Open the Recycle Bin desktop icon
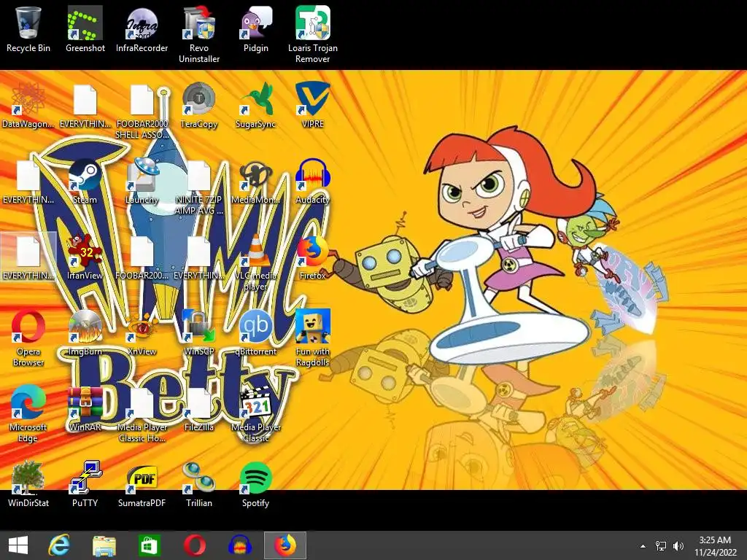Screen dimensions: 747x560 [28, 29]
